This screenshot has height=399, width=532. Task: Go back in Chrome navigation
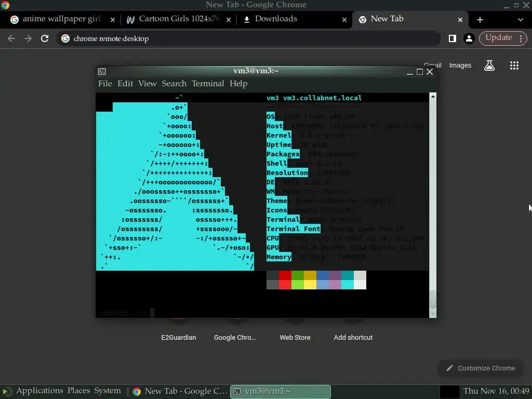11,38
